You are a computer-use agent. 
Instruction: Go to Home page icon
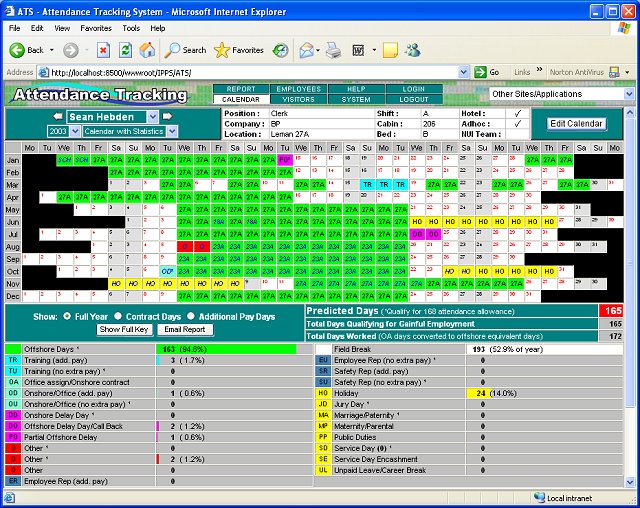tap(147, 50)
